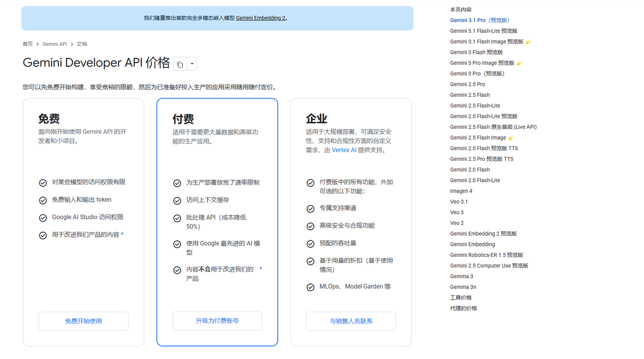Screen dimensions: 644x359
Task: Open Gemini 2.5 Computer Use 预览版 entry
Action: [x=489, y=265]
